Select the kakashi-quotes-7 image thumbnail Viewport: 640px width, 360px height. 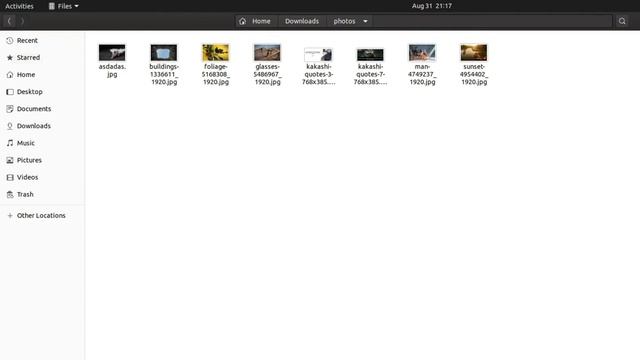tap(370, 54)
